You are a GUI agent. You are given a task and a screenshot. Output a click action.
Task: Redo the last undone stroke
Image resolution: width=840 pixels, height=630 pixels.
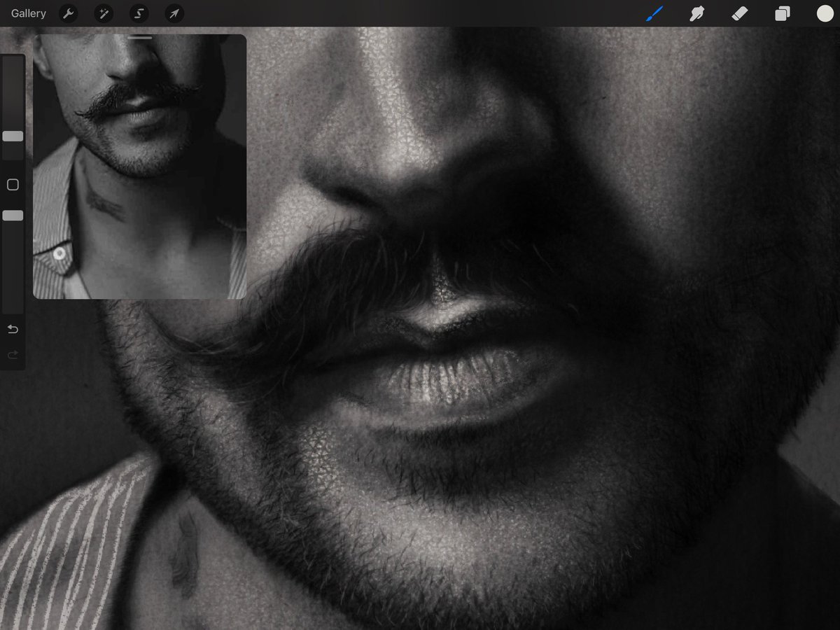13,356
